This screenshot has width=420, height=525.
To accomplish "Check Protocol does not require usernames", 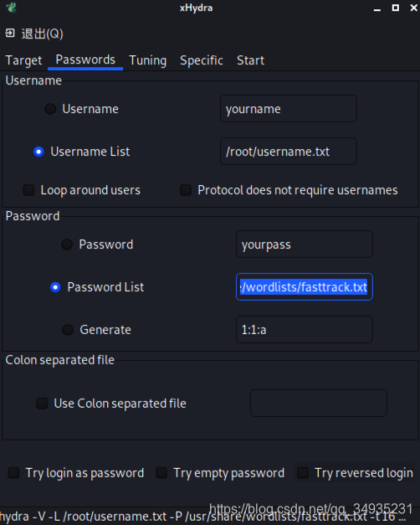I will click(186, 190).
